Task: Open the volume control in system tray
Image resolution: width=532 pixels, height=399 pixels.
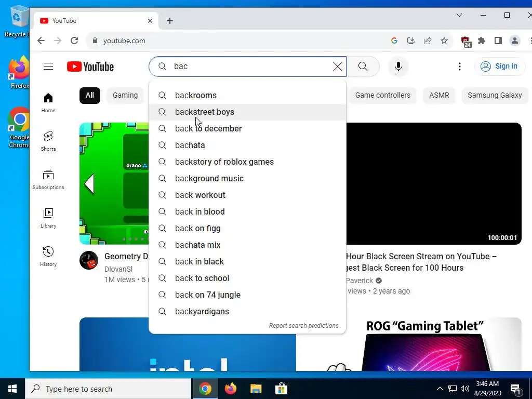Action: (465, 389)
